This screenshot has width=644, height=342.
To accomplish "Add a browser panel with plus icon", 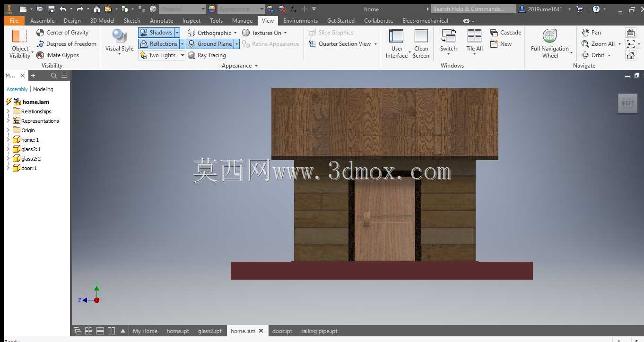I will click(33, 76).
